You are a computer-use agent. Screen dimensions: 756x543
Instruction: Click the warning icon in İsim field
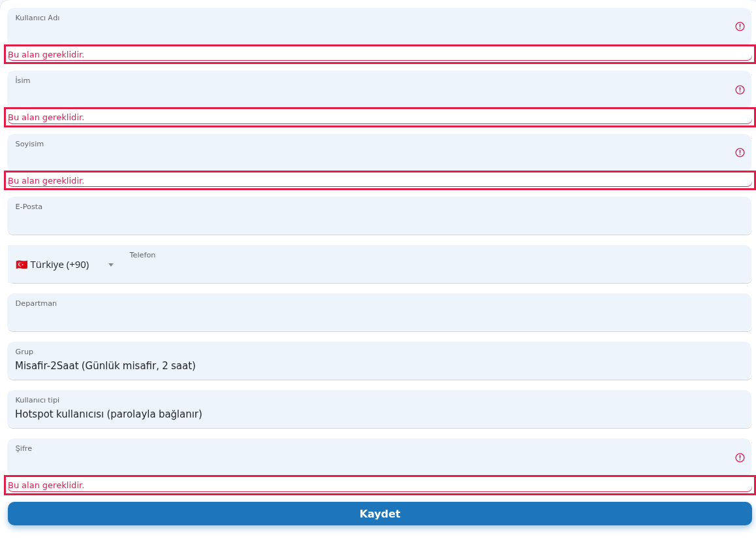[x=740, y=90]
